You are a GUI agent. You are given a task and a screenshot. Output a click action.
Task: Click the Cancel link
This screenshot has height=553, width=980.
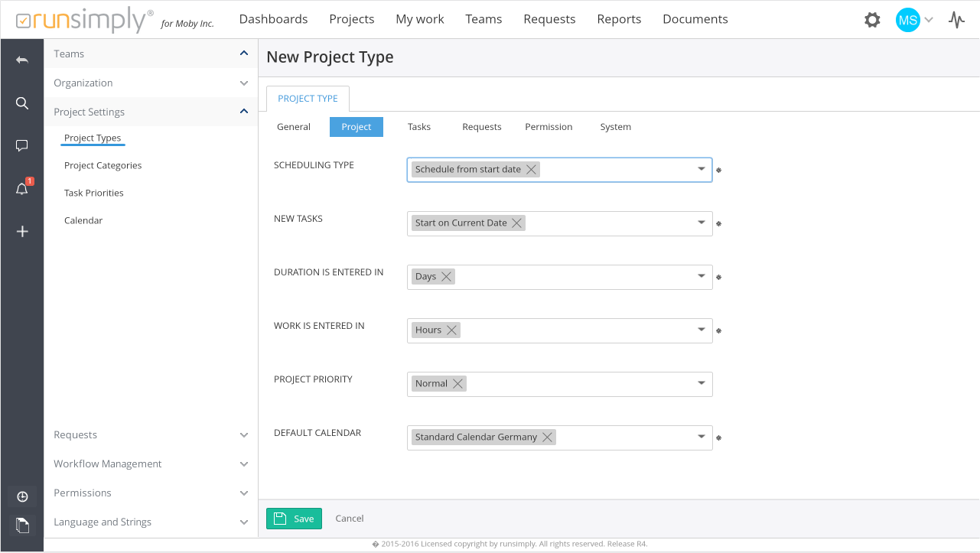click(x=350, y=519)
